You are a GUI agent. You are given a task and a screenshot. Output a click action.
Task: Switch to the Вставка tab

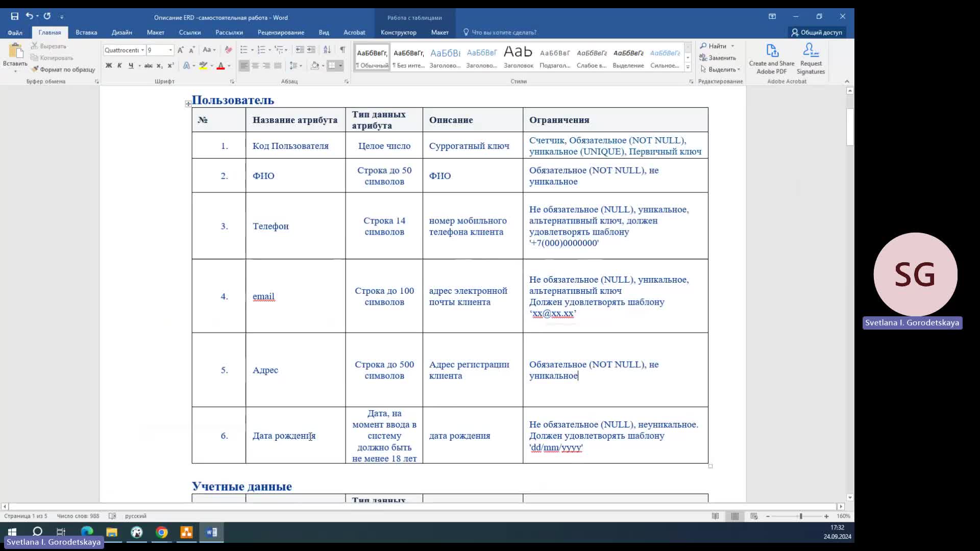click(86, 32)
